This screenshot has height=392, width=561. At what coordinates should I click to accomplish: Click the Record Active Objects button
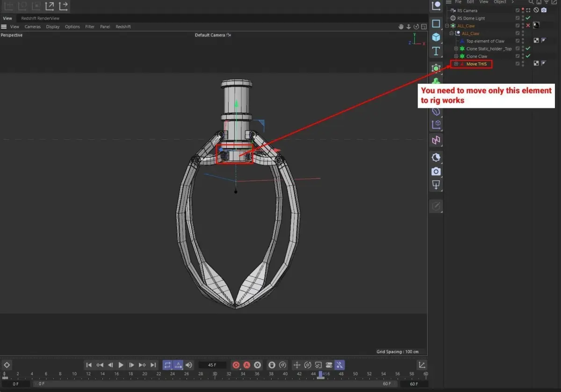[x=236, y=365]
